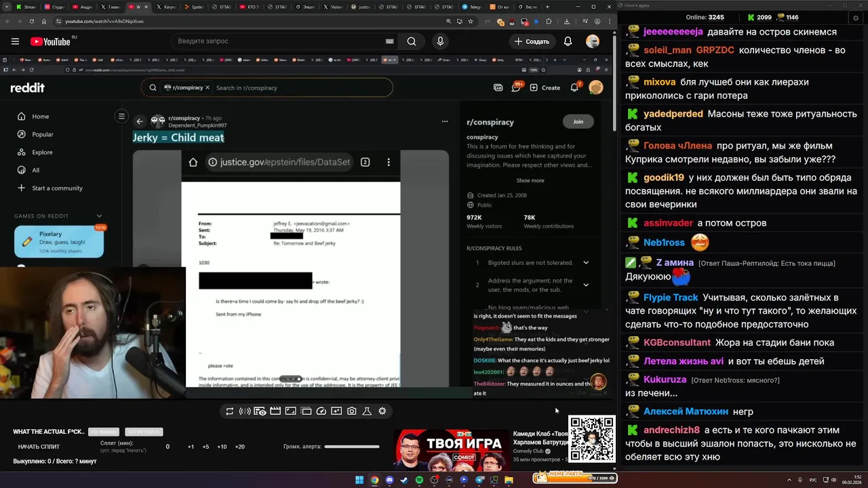Viewport: 868px width, 488px height.
Task: Click the Reddit 'Create' post button
Action: click(x=545, y=87)
